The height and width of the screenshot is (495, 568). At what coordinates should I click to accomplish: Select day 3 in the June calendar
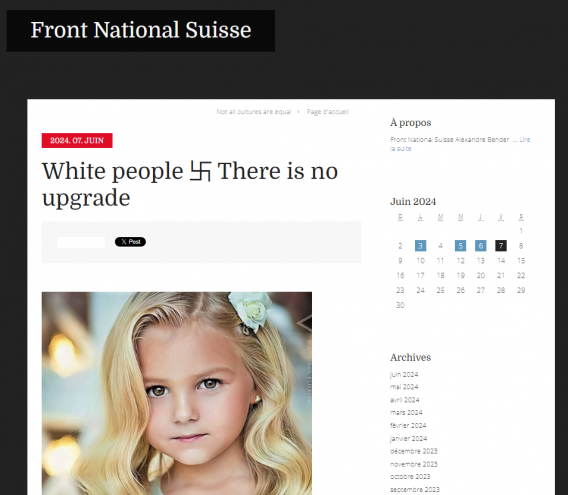(x=420, y=246)
